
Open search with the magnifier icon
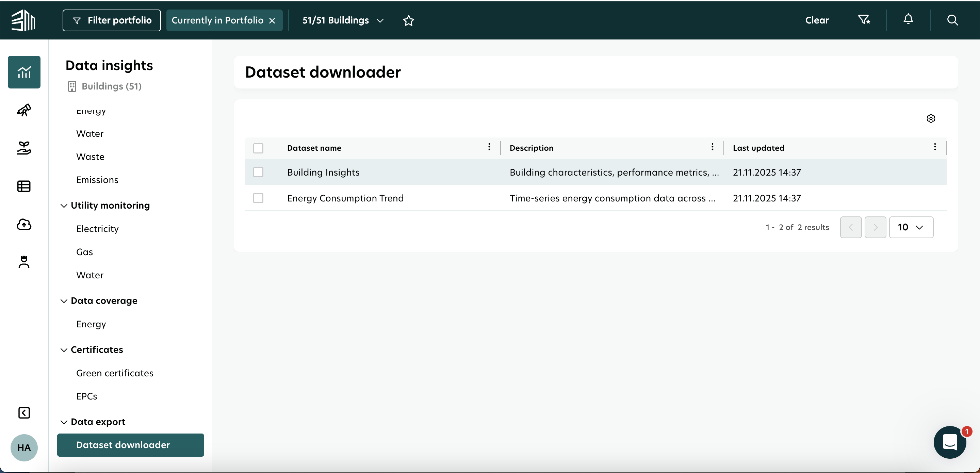click(x=953, y=20)
